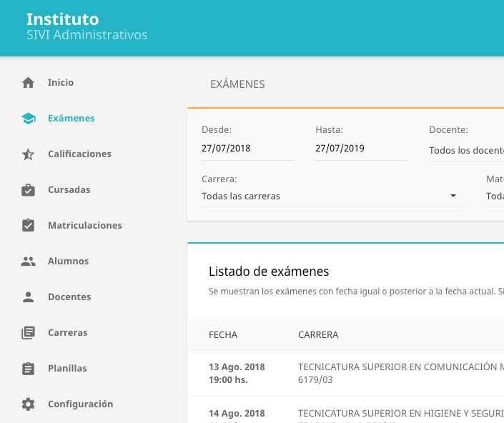Click SIVI Administrativos subtitle
This screenshot has height=423, width=504.
click(x=87, y=35)
